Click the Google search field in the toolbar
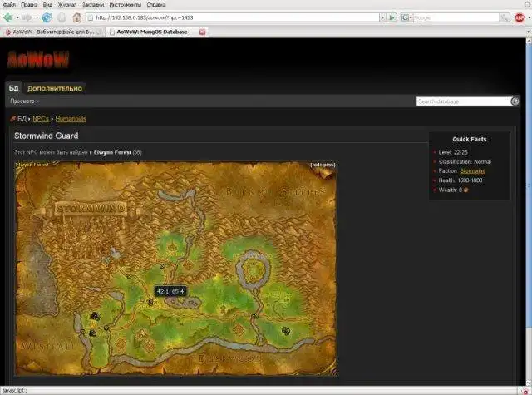The image size is (532, 395). (456, 17)
